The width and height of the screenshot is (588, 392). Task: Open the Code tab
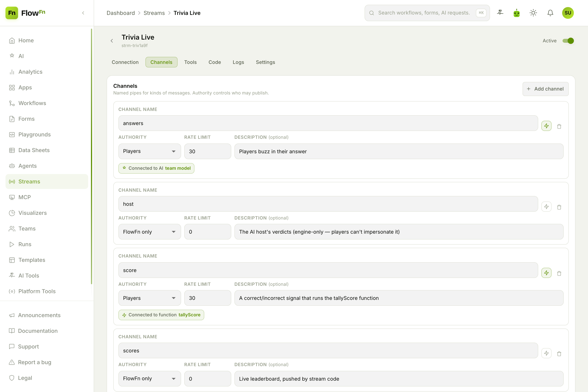point(214,62)
